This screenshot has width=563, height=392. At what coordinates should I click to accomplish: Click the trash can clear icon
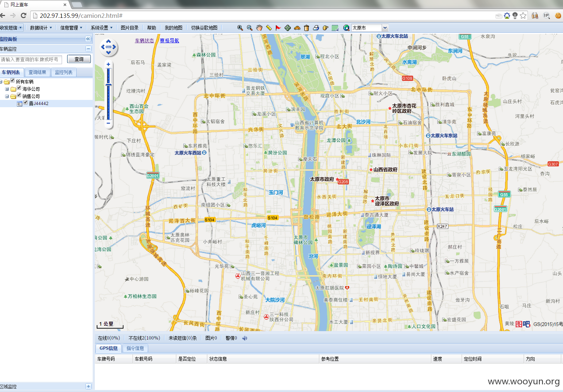306,28
